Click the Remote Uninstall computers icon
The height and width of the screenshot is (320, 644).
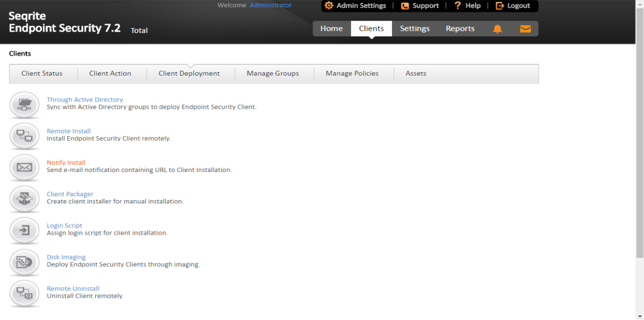(x=25, y=293)
